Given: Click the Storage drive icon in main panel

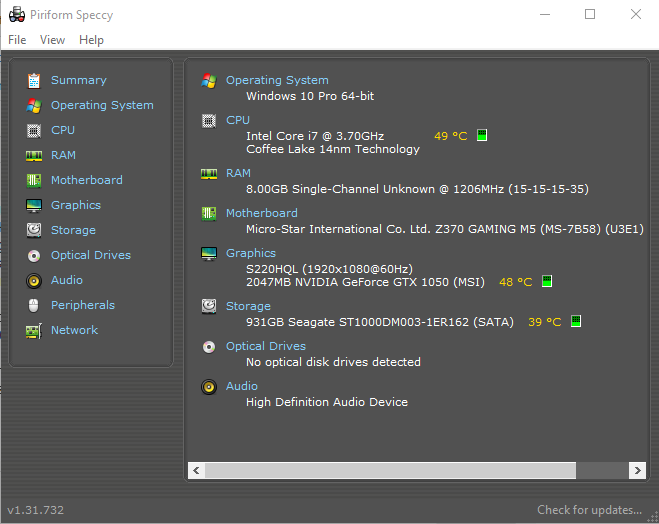Looking at the screenshot, I should coord(209,307).
